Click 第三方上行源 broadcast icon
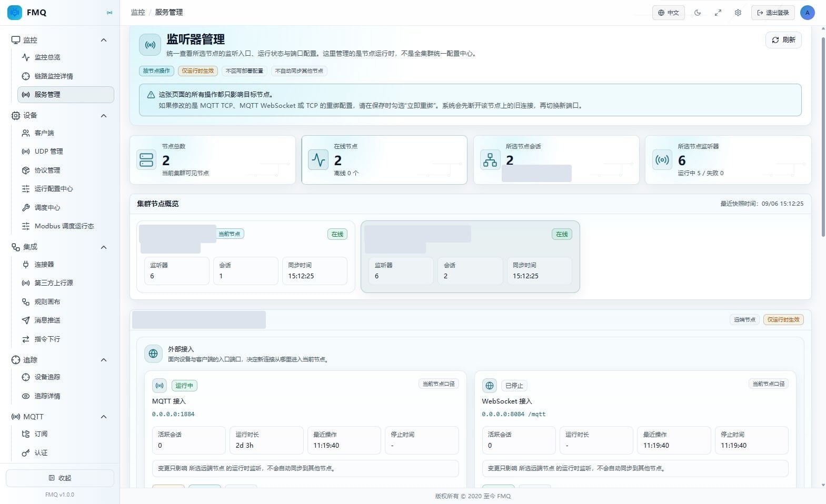 pos(25,283)
